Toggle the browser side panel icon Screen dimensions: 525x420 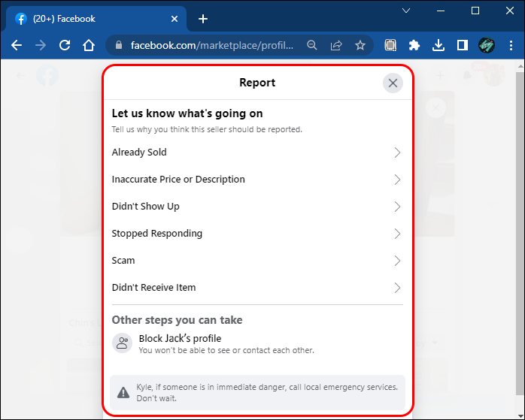point(462,45)
